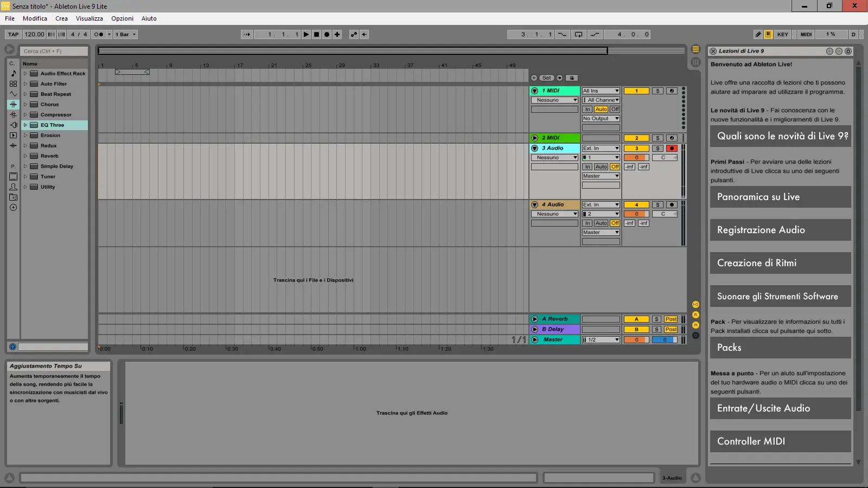The height and width of the screenshot is (488, 868).
Task: Close the Lezioni di Live 9 panel
Action: [713, 51]
